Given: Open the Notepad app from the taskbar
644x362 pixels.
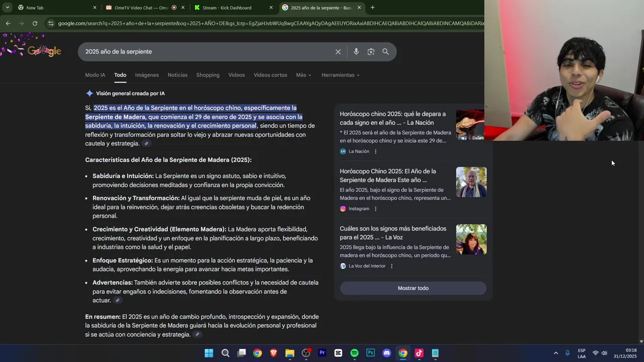Looking at the screenshot, I should coord(435,353).
